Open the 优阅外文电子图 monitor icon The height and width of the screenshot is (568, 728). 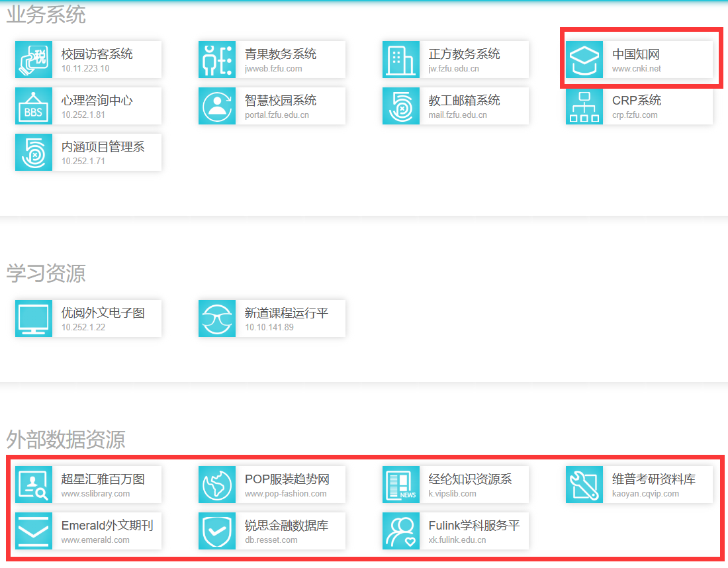click(34, 318)
